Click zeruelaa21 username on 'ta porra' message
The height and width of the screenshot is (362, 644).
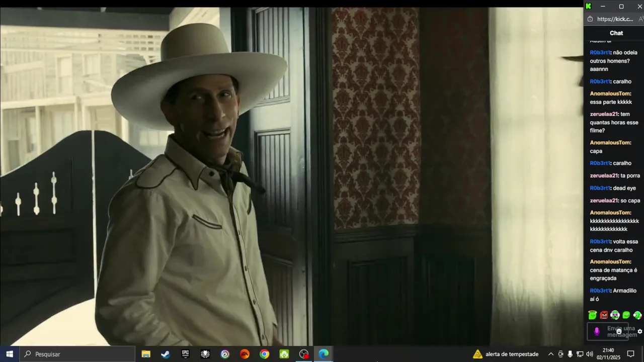[604, 175]
